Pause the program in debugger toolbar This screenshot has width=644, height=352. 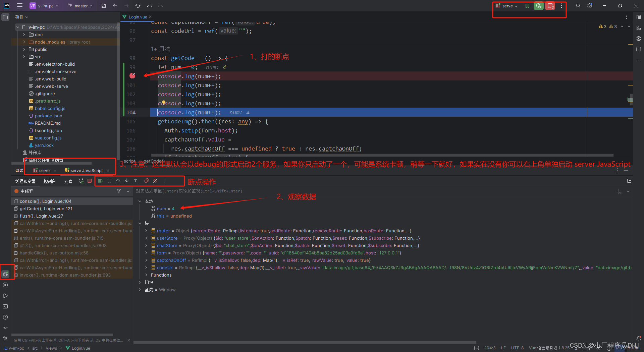[x=109, y=181]
